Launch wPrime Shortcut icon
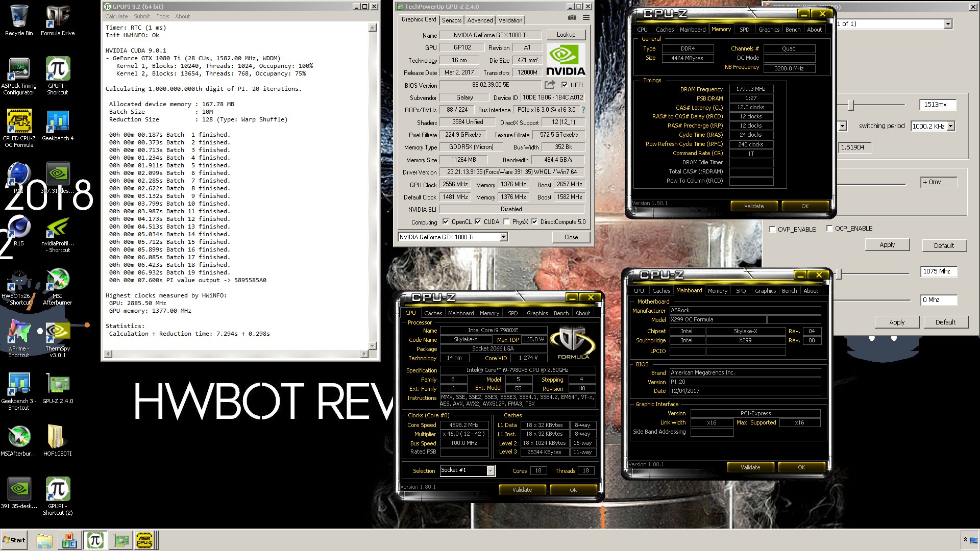Viewport: 980px width, 551px height. [x=19, y=339]
